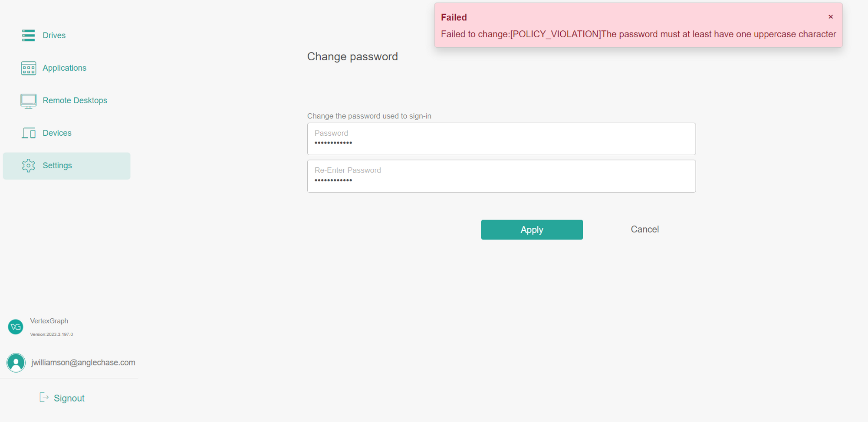This screenshot has height=422, width=868.
Task: Focus the Password input field
Action: point(501,139)
